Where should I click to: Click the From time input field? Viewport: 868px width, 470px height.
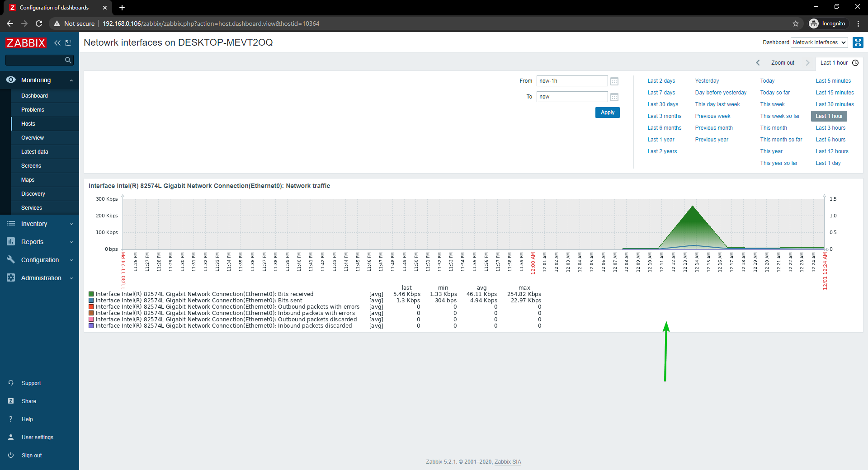click(571, 81)
